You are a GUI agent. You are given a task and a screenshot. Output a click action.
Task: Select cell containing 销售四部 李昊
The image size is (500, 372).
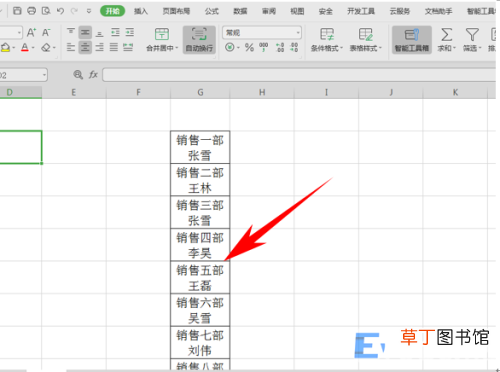[200, 245]
